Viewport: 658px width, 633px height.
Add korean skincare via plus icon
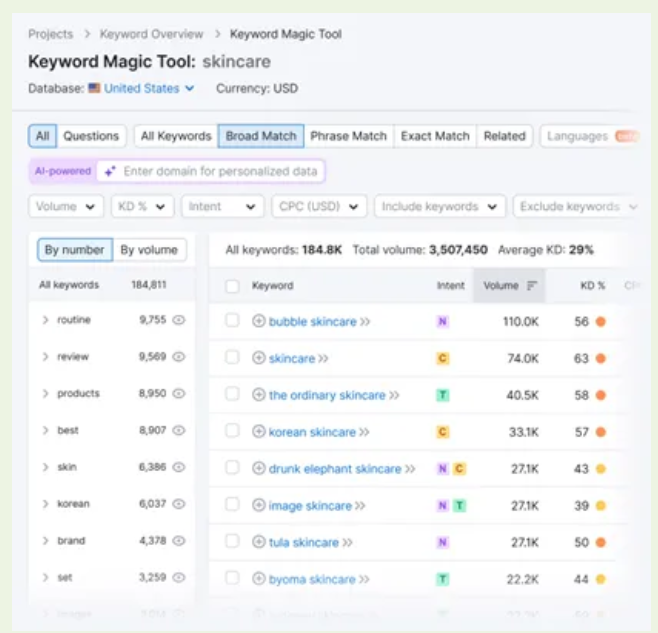click(258, 432)
